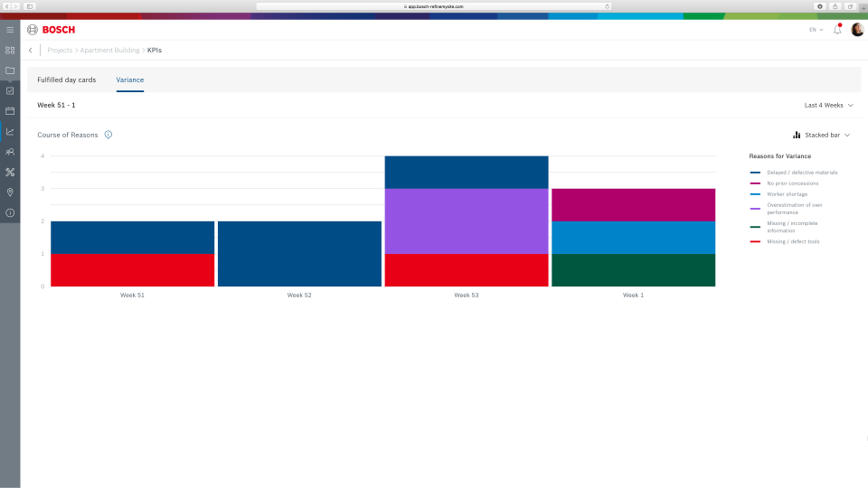Show Course of Reasons info tooltip icon
This screenshot has height=488, width=868.
(108, 135)
